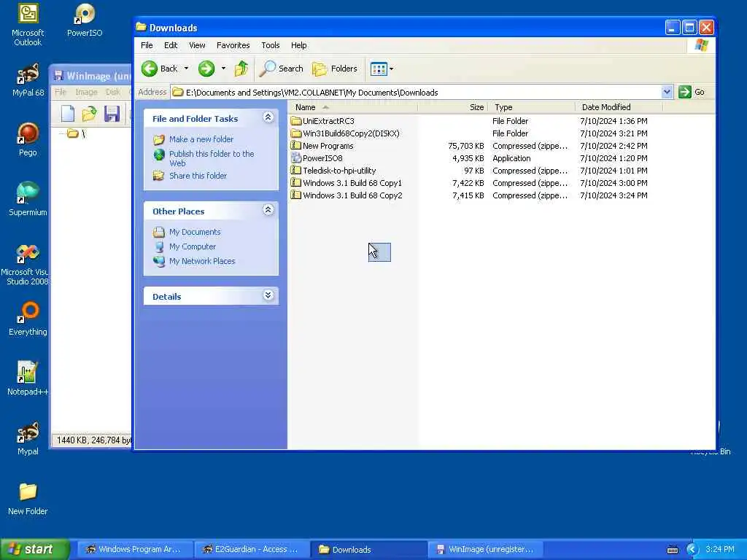Open My Network Places link

pyautogui.click(x=202, y=261)
